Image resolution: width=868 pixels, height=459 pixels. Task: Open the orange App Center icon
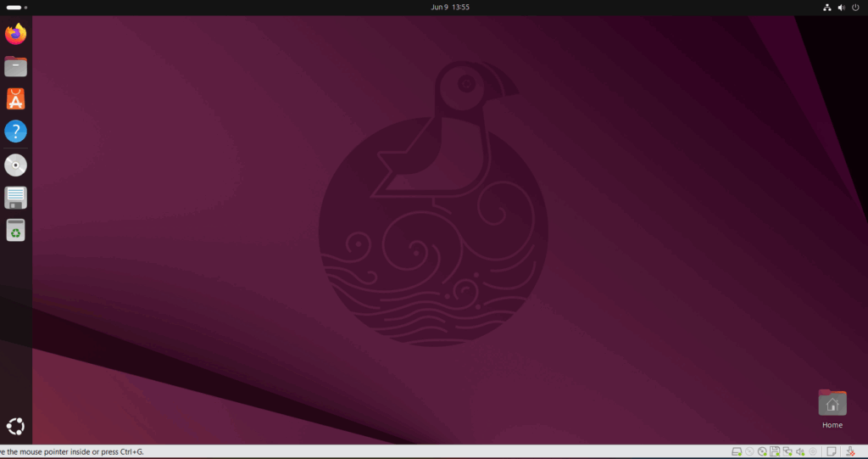(x=15, y=99)
